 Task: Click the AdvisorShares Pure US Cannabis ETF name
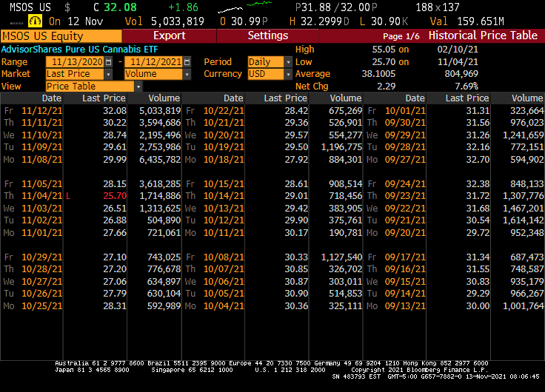coord(79,50)
